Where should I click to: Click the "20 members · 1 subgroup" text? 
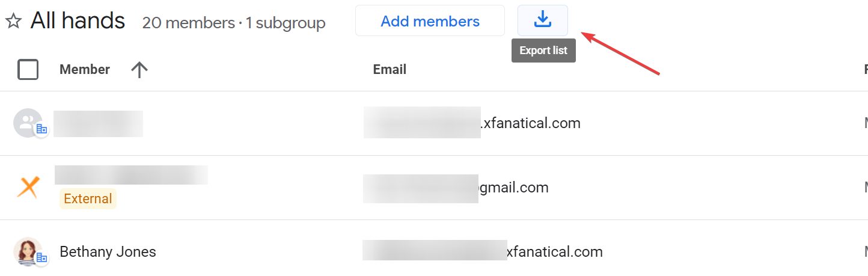[x=234, y=23]
